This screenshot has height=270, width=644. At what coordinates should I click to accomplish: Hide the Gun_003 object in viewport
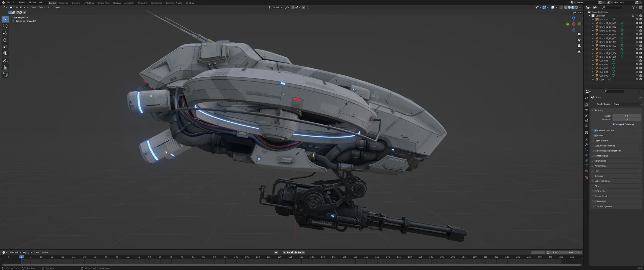(636, 68)
